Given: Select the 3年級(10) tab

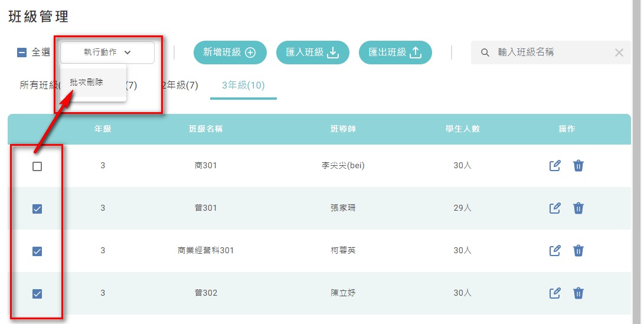Looking at the screenshot, I should 243,86.
